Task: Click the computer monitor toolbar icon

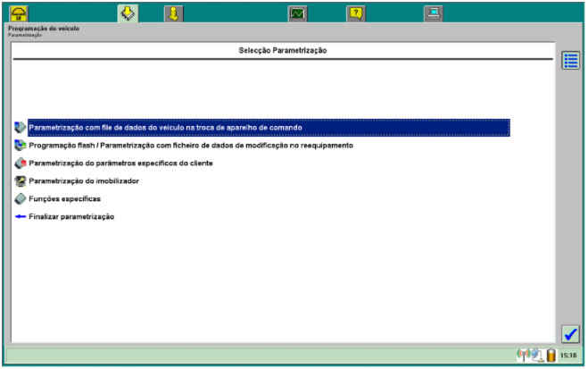Action: pyautogui.click(x=433, y=13)
